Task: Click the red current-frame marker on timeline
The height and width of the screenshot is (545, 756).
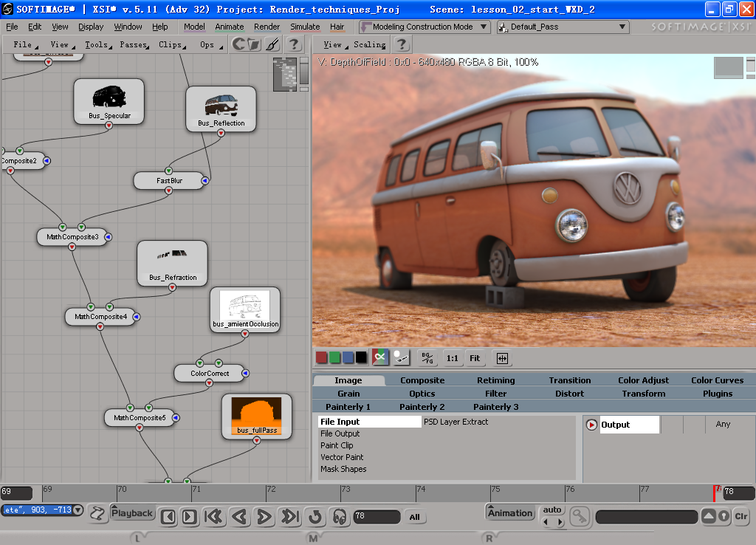Action: coord(715,493)
